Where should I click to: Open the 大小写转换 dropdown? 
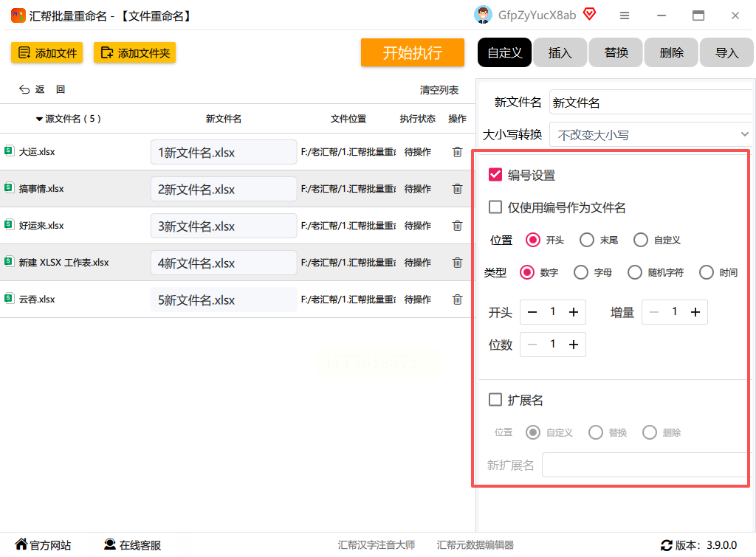(x=651, y=135)
